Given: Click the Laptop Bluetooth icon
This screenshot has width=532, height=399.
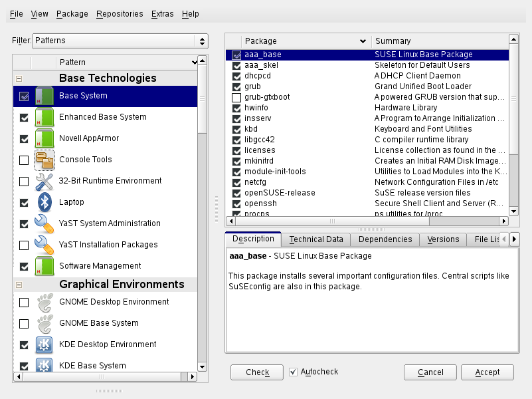Looking at the screenshot, I should tap(44, 202).
